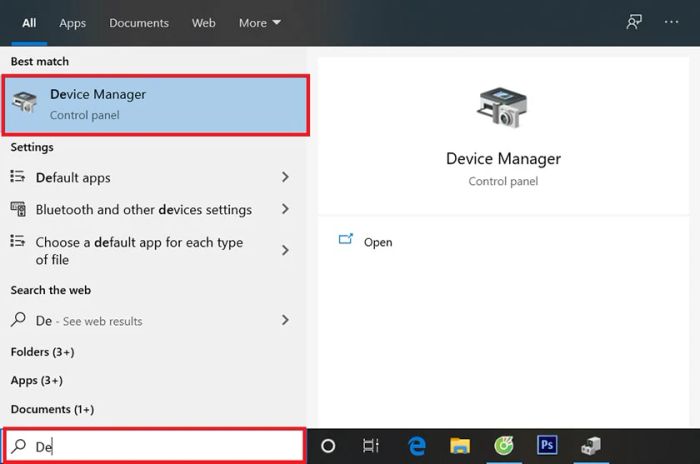Switch to the Documents tab
700x464 pixels.
click(139, 23)
